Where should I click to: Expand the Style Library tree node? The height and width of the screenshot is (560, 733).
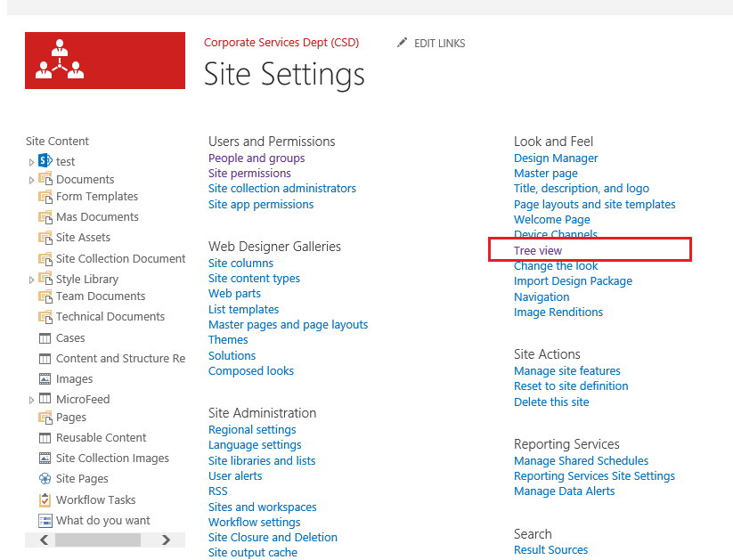coord(31,280)
